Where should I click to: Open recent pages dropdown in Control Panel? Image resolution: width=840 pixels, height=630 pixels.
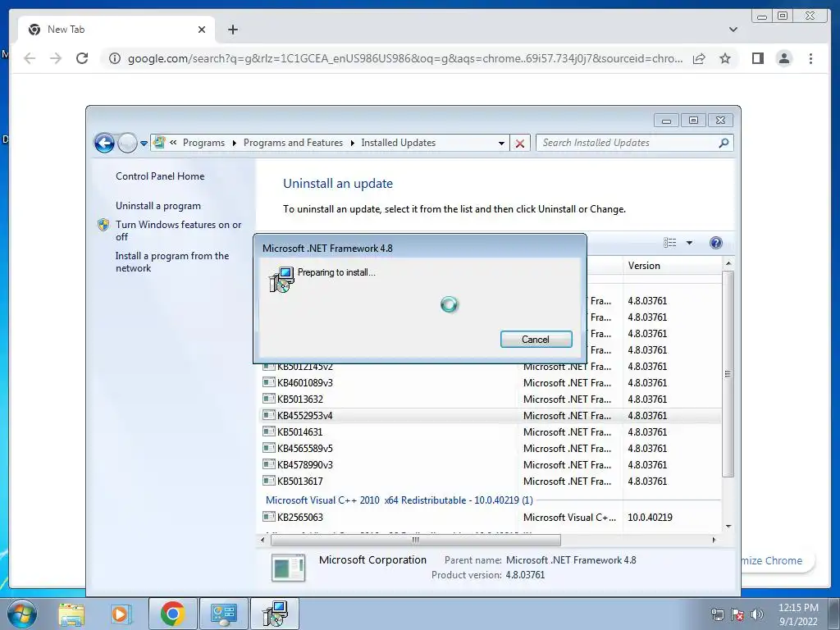144,144
